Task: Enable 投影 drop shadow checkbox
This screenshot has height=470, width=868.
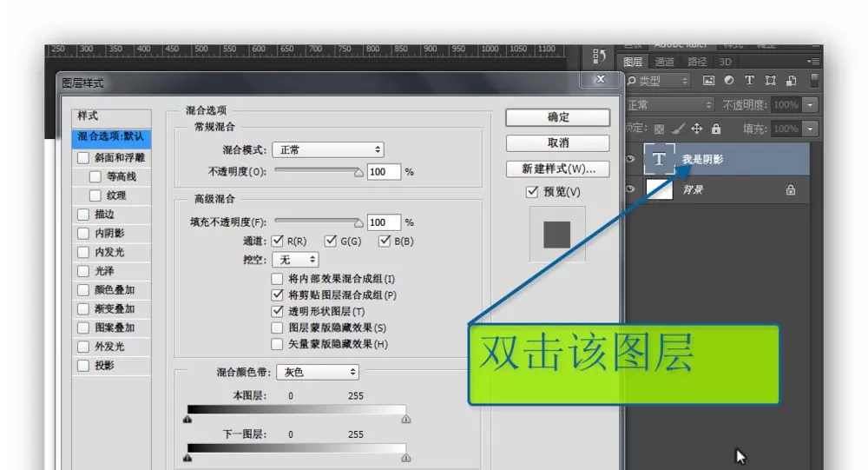Action: click(83, 365)
